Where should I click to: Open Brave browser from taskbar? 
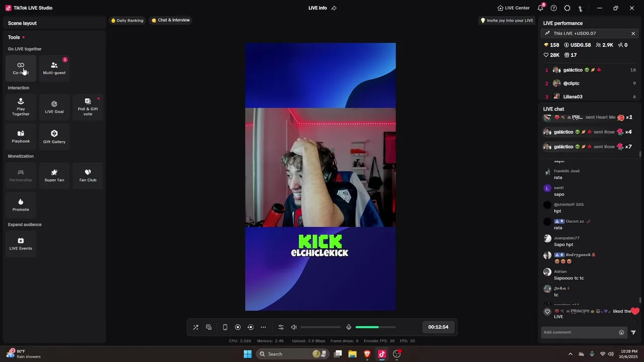pyautogui.click(x=367, y=354)
